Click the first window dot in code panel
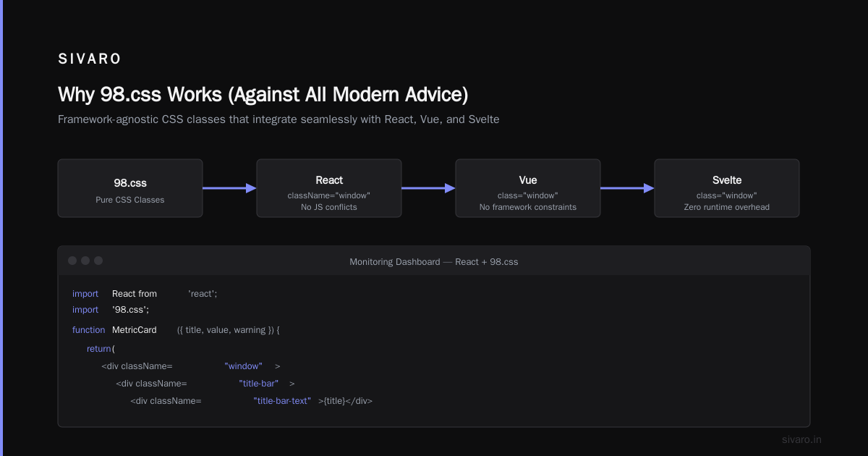The height and width of the screenshot is (456, 868). click(x=72, y=261)
